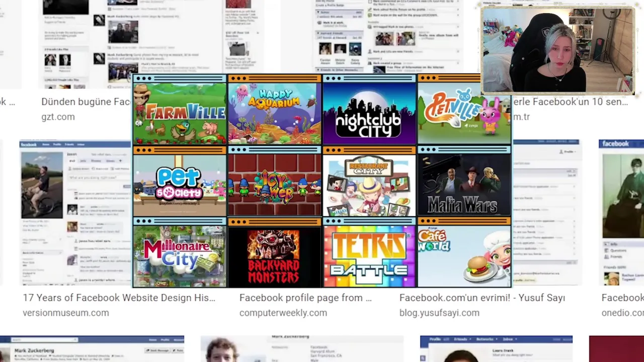Open the cyclist Facebook profile image result
644x362 pixels.
tap(75, 213)
